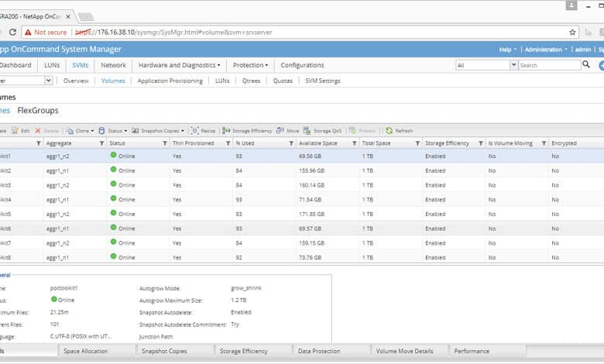Viewport: 604px width, 364px height.
Task: Open the Clone dropdown arrow
Action: point(92,131)
